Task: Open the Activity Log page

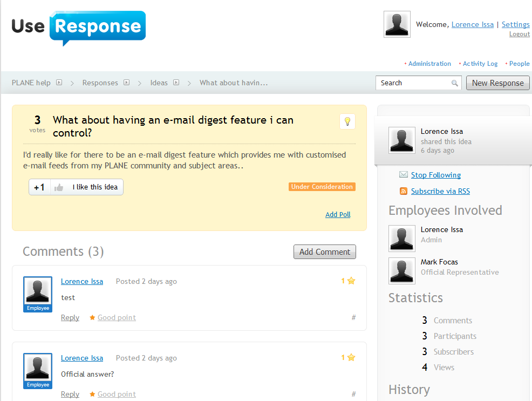Action: pyautogui.click(x=480, y=64)
